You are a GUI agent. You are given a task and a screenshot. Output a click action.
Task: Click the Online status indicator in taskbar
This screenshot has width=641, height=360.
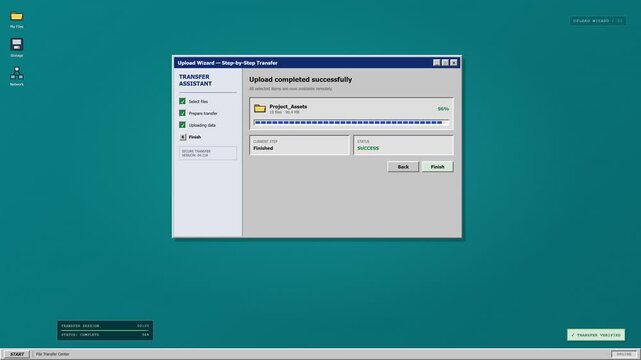click(x=624, y=354)
